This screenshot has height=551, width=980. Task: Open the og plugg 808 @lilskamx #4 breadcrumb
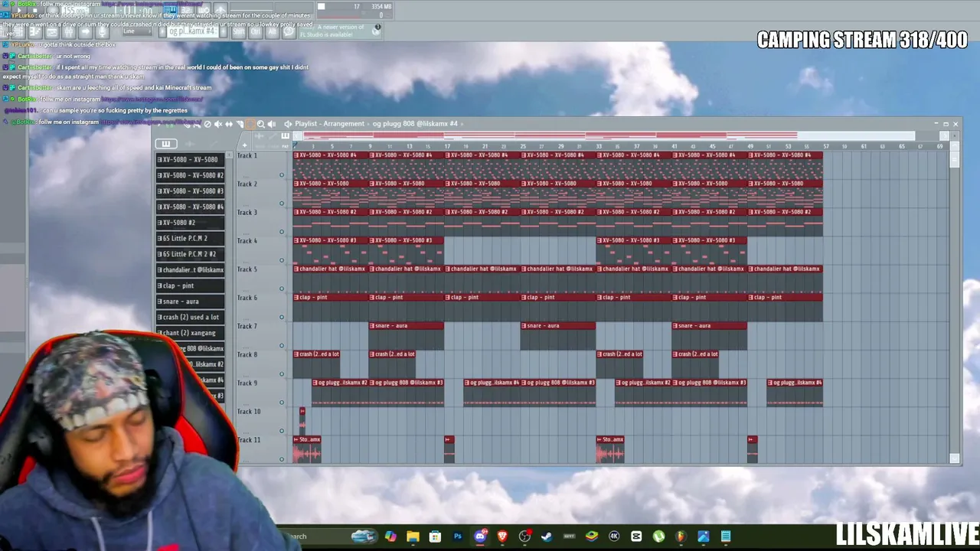coord(415,124)
